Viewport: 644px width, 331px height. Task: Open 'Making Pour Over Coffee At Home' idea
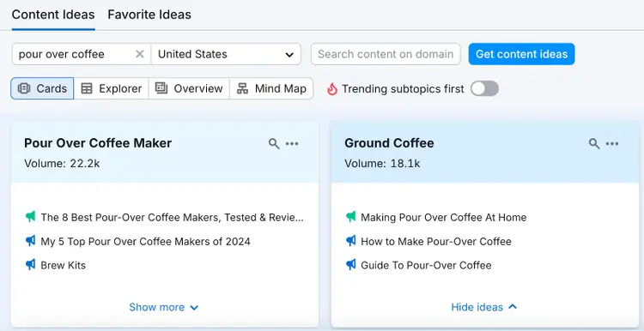click(x=444, y=218)
